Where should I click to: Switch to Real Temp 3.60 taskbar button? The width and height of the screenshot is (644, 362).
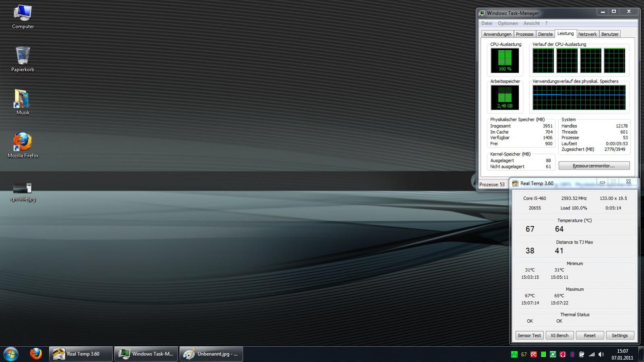pyautogui.click(x=81, y=354)
